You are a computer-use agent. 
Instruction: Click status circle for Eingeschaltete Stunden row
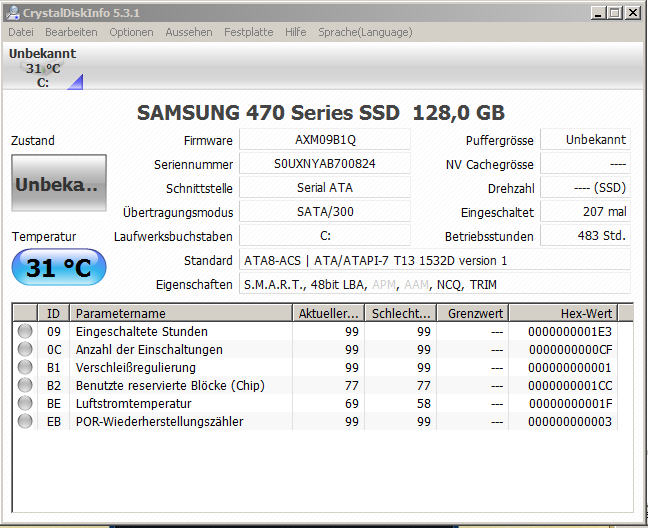click(25, 331)
